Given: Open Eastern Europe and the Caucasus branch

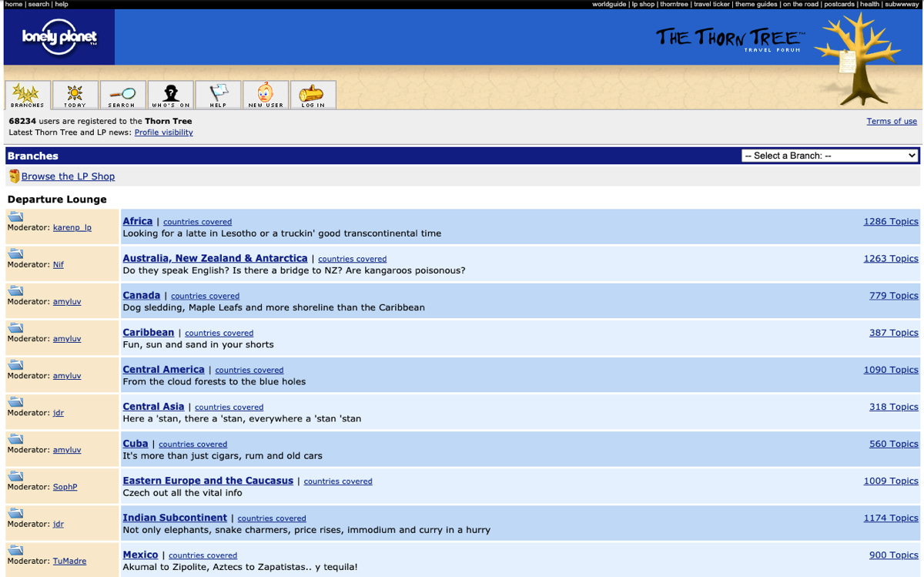Looking at the screenshot, I should 208,480.
